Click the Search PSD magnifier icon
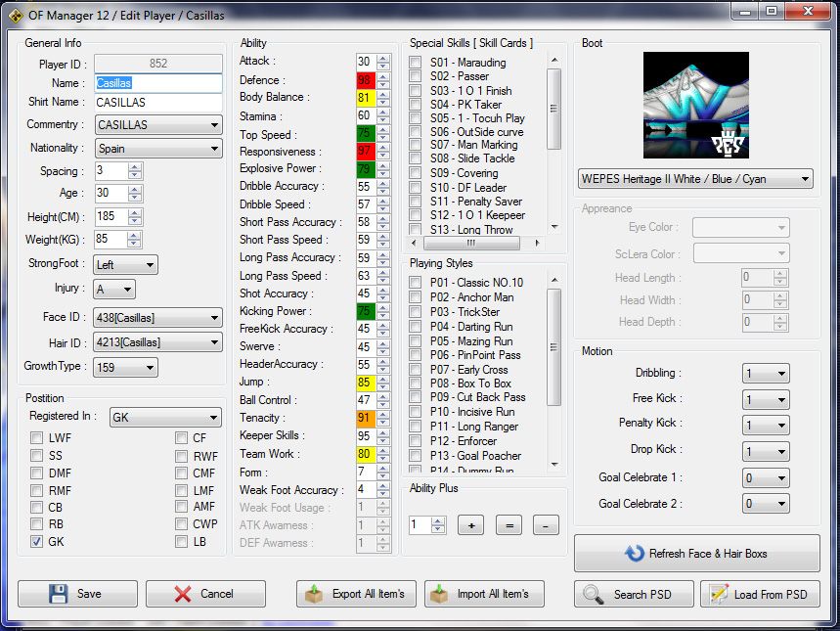840x631 pixels. [595, 594]
